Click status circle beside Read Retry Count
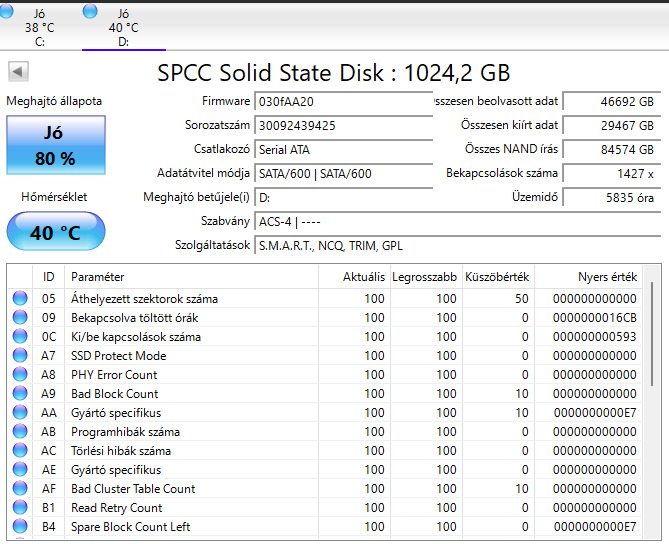This screenshot has width=669, height=544. 20,508
